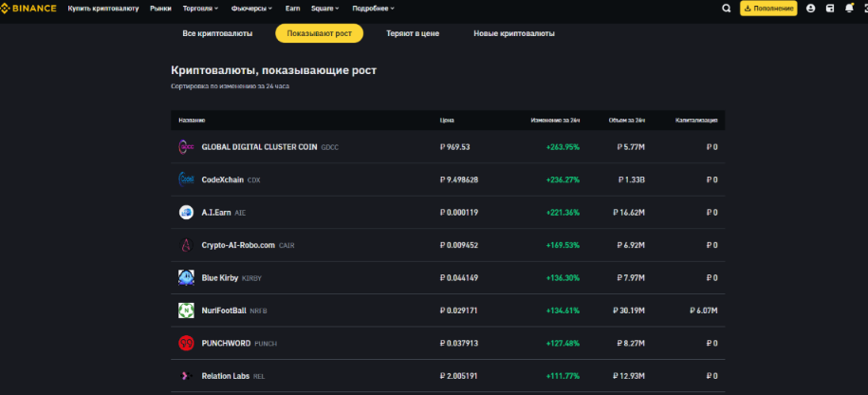Click volume ₽ 16.62M
This screenshot has width=868, height=395.
click(x=629, y=213)
